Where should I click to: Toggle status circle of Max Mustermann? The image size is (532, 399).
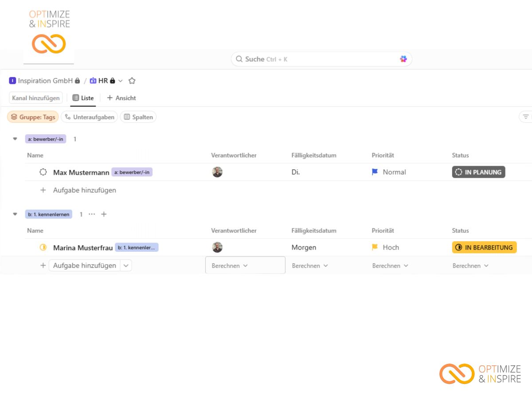pyautogui.click(x=43, y=172)
